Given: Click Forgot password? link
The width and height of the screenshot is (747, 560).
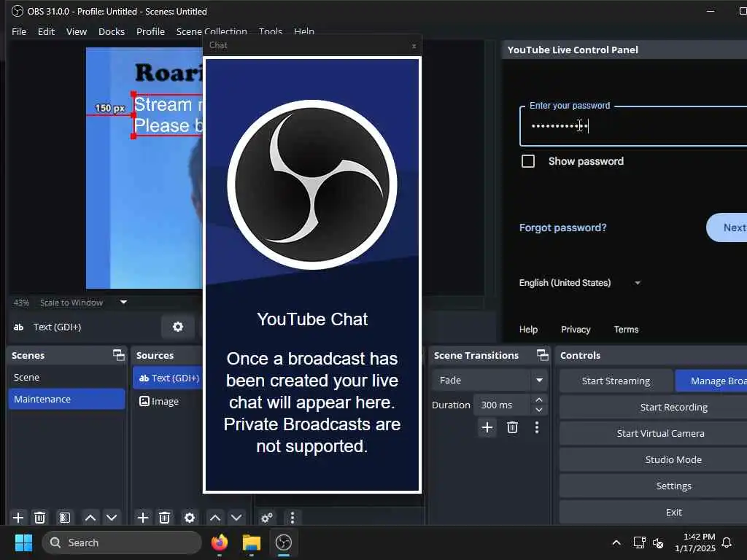Looking at the screenshot, I should click(x=562, y=227).
